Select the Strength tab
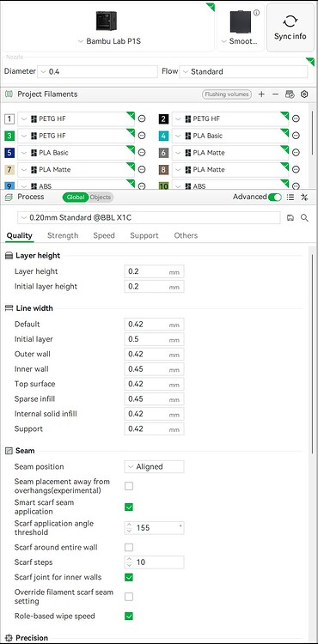This screenshot has height=644, width=318. [x=63, y=235]
